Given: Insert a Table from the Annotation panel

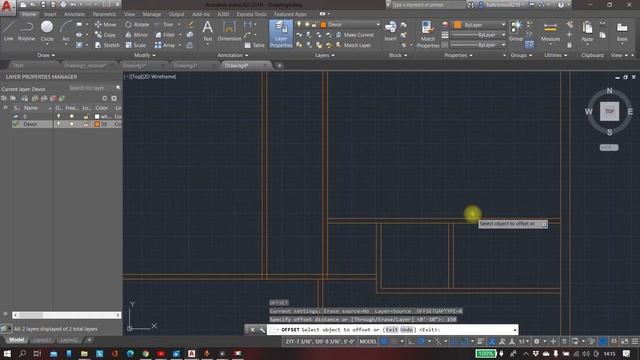Looking at the screenshot, I should (x=254, y=45).
